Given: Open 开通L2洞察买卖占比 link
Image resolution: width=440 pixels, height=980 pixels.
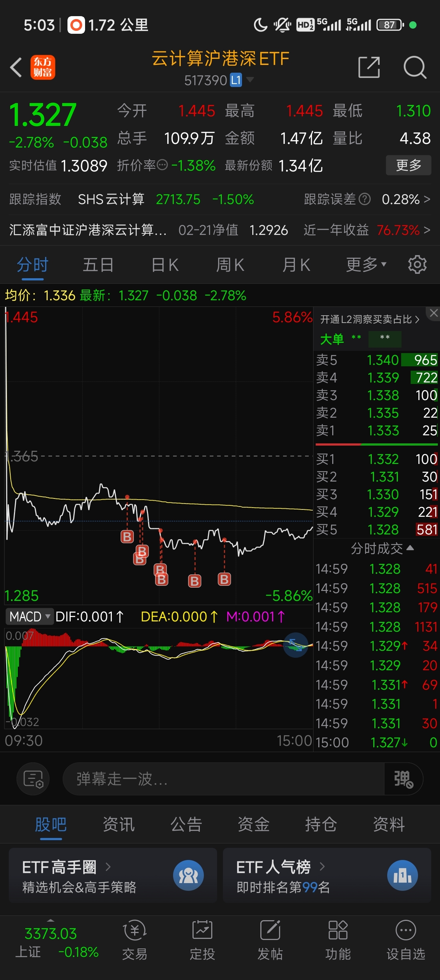Looking at the screenshot, I should point(369,319).
